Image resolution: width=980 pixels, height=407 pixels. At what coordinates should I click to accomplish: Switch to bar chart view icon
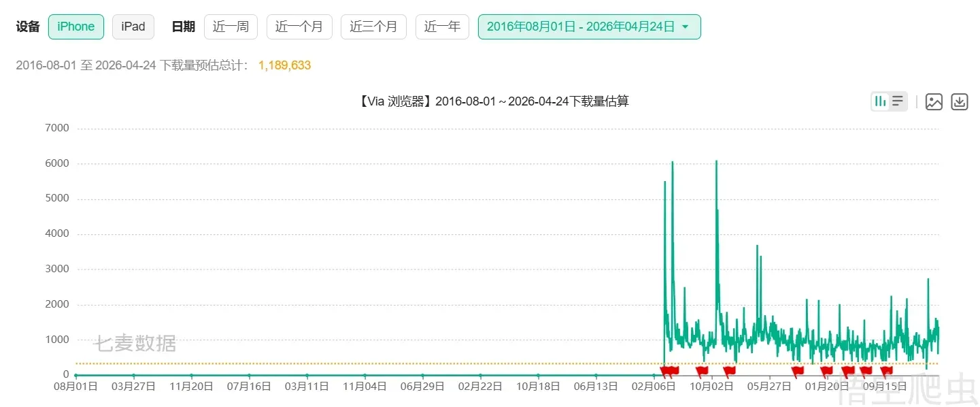point(881,101)
